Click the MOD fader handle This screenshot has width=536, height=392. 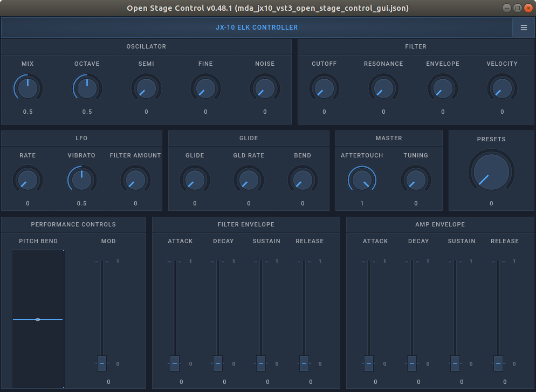click(102, 363)
